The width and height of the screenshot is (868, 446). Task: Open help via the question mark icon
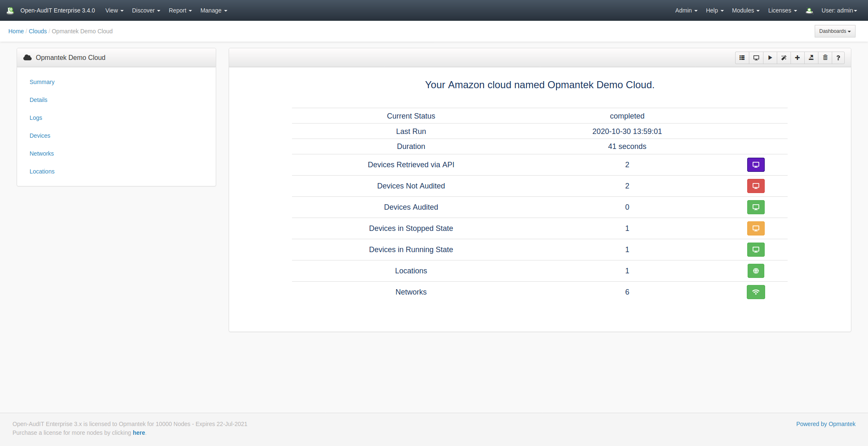(x=838, y=58)
